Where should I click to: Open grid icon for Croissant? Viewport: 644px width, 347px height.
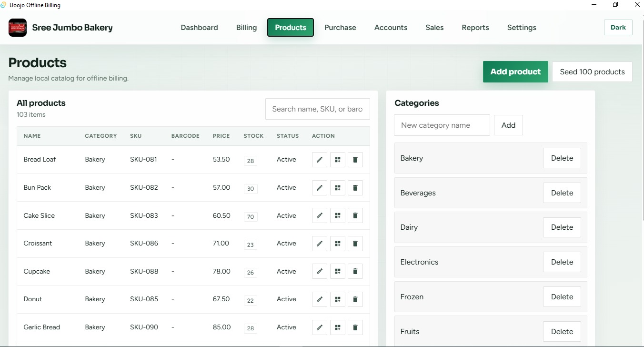click(x=338, y=244)
